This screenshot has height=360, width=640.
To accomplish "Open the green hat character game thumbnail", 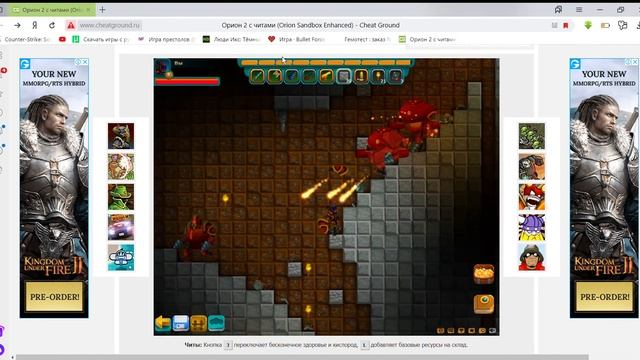I will [121, 197].
